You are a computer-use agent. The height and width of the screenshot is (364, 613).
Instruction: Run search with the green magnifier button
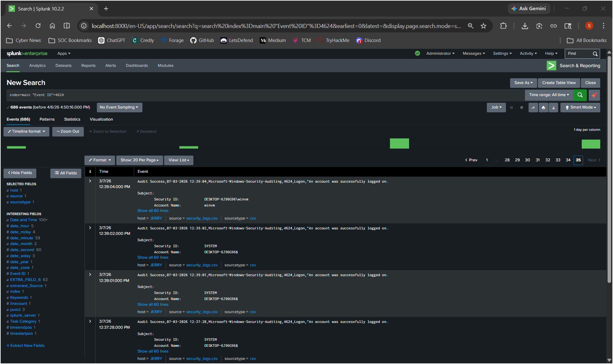coord(580,95)
